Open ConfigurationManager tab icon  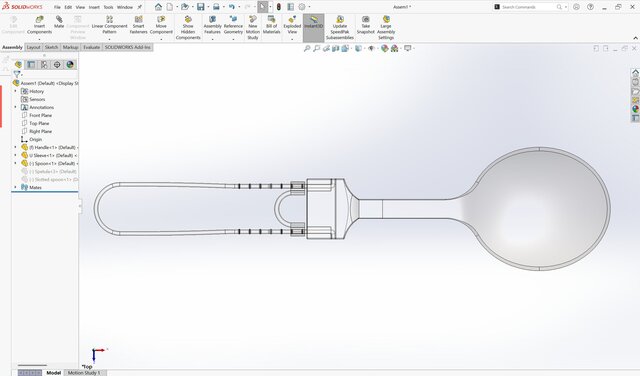click(x=44, y=65)
